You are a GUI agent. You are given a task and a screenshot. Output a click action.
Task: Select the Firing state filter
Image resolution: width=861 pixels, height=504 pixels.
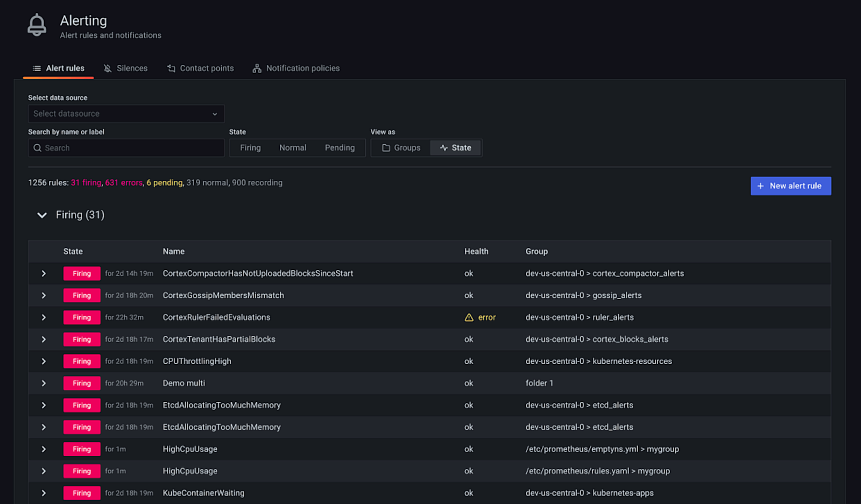(250, 147)
